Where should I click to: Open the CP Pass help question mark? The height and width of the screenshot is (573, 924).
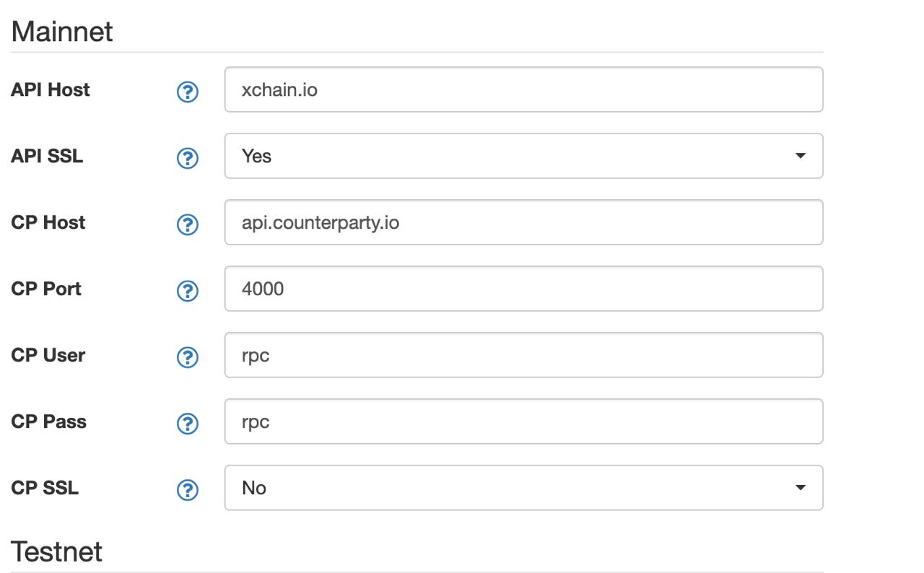click(x=188, y=424)
